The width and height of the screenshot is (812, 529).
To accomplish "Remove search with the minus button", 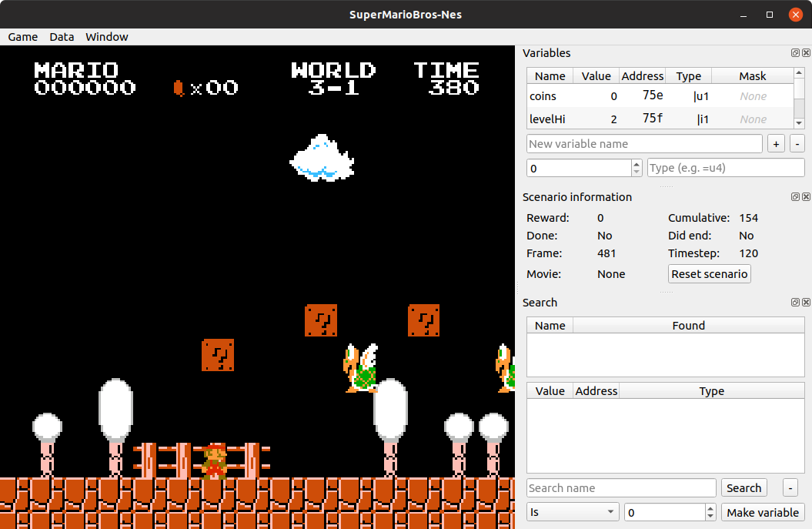I will 790,488.
